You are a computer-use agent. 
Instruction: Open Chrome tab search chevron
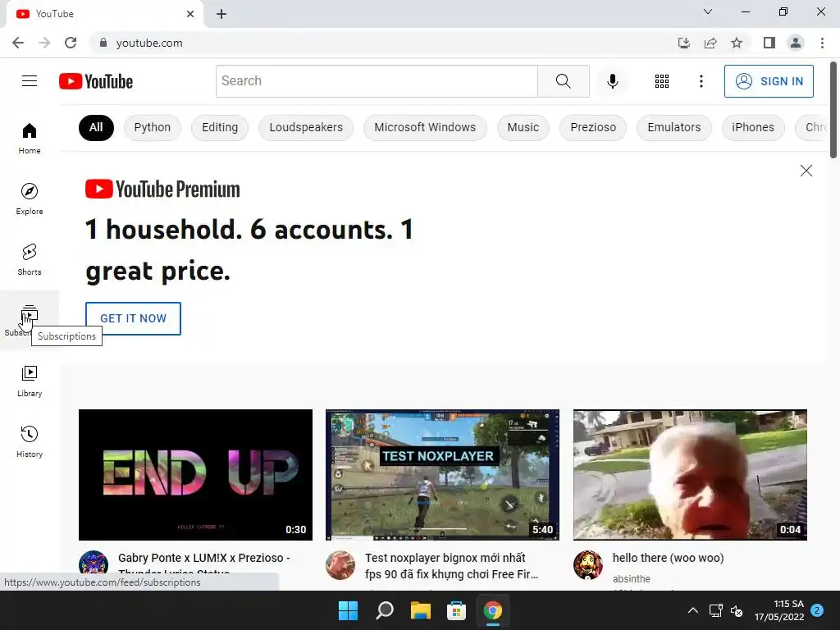point(708,11)
